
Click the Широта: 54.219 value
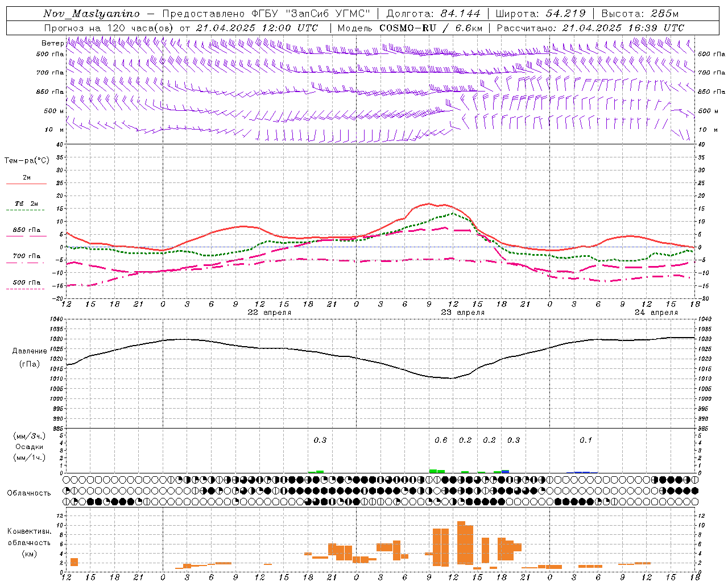(541, 14)
